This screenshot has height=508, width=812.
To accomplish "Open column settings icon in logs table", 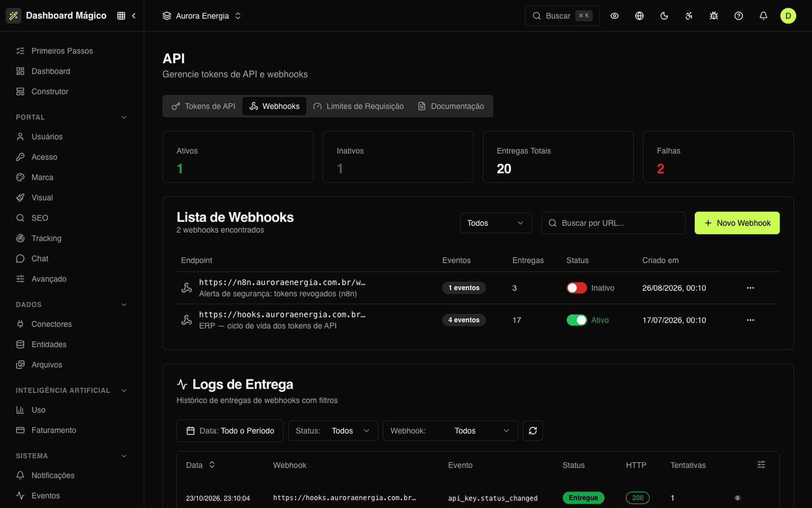I will (761, 465).
